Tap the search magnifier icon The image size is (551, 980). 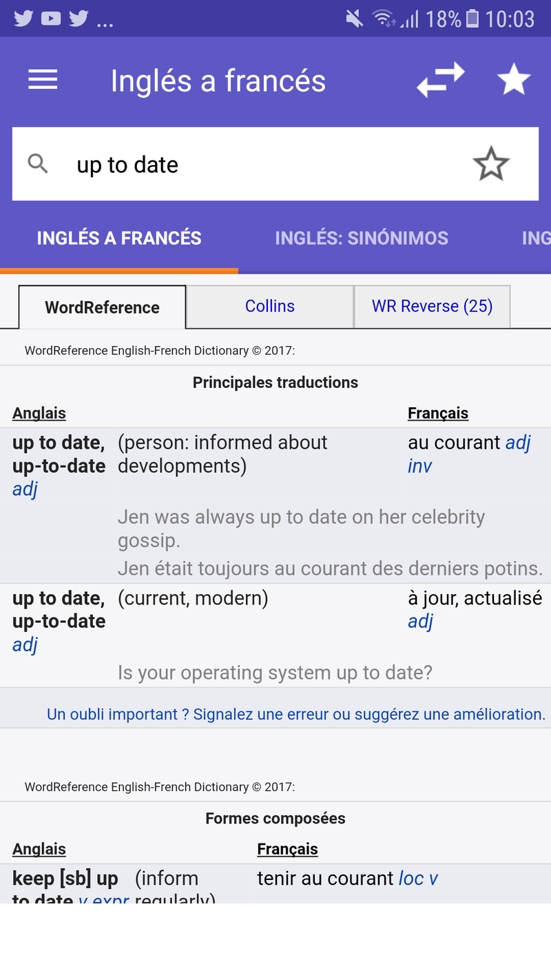pos(38,164)
